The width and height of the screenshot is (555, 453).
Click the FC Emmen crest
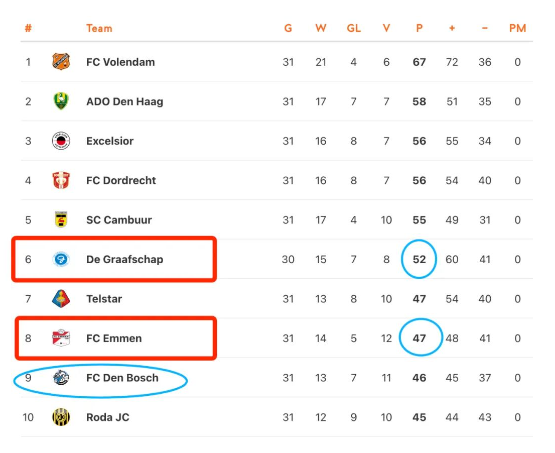point(61,338)
